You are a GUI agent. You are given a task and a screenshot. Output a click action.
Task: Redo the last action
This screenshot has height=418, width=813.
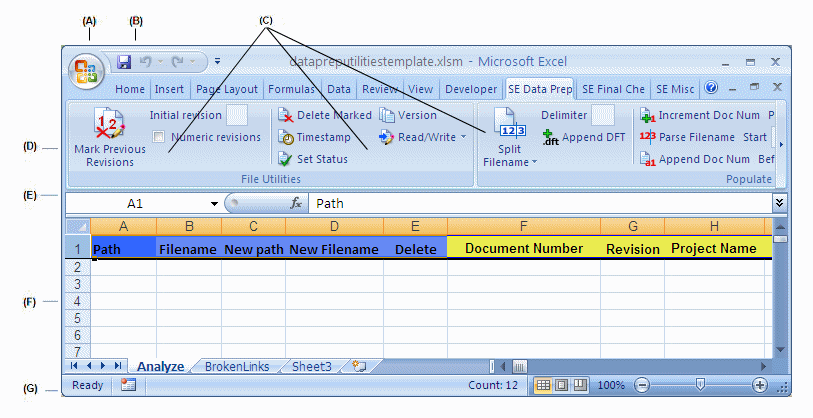click(x=178, y=62)
